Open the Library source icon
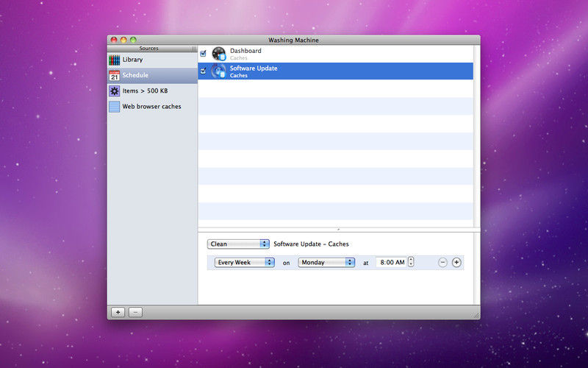588x368 pixels. tap(115, 60)
